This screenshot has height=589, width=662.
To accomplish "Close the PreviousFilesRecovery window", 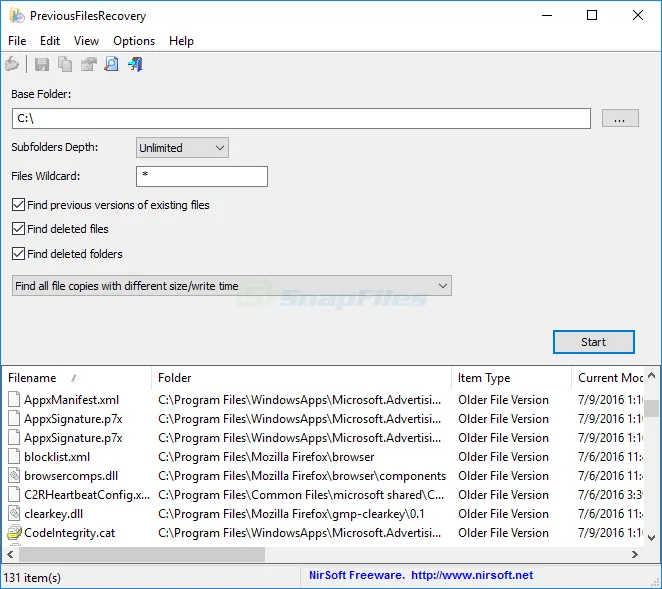I will tap(638, 16).
